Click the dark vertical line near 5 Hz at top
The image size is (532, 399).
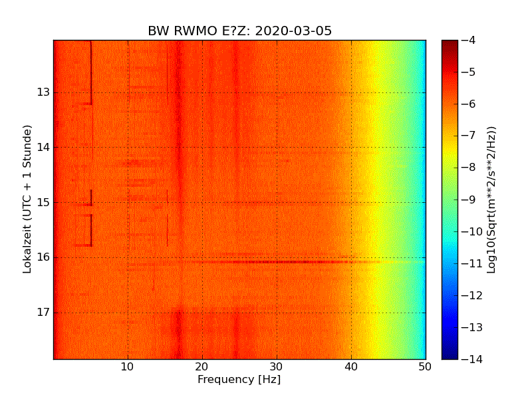[91, 72]
